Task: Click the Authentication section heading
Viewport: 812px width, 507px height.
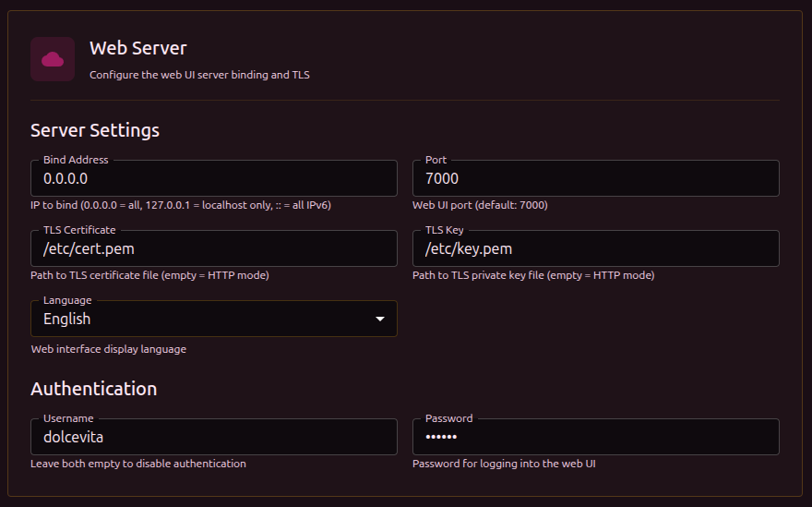Action: [x=93, y=389]
